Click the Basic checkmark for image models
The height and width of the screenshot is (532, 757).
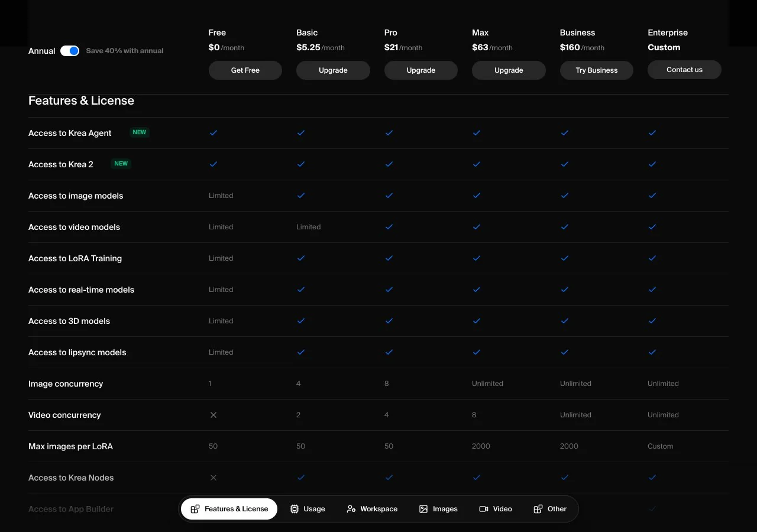point(301,196)
